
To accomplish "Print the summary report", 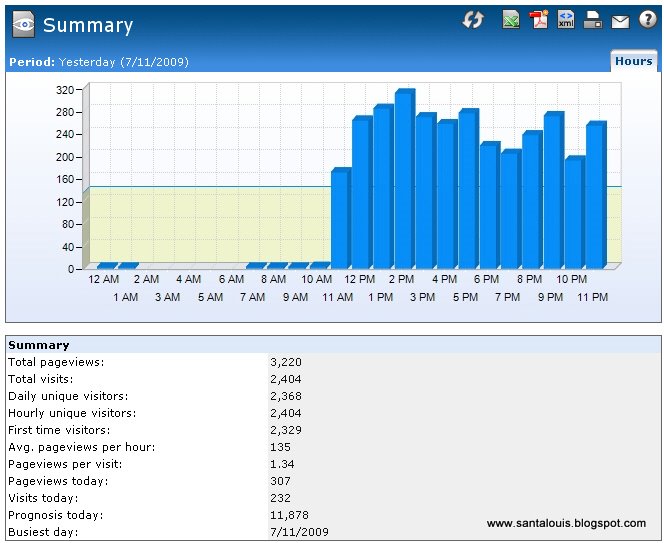I will coord(593,20).
